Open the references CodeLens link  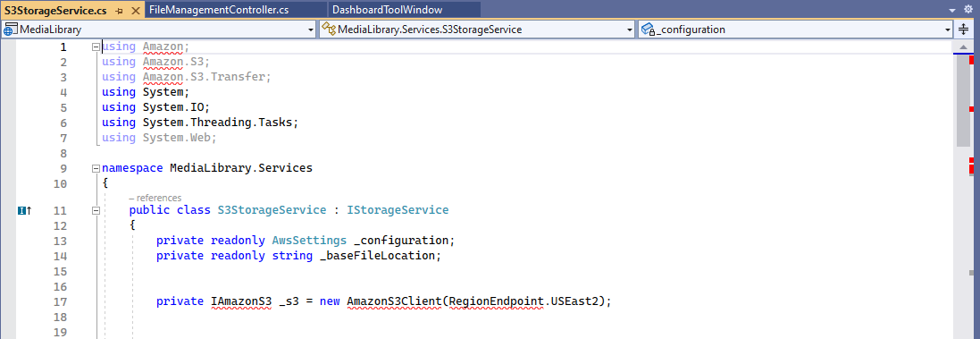155,198
